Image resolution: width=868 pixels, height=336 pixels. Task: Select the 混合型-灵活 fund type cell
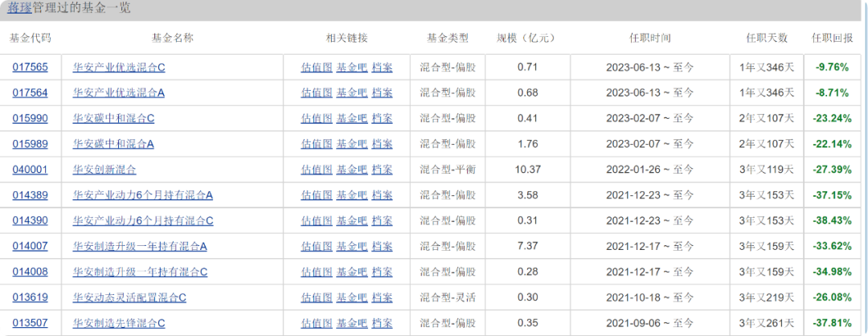click(x=448, y=297)
